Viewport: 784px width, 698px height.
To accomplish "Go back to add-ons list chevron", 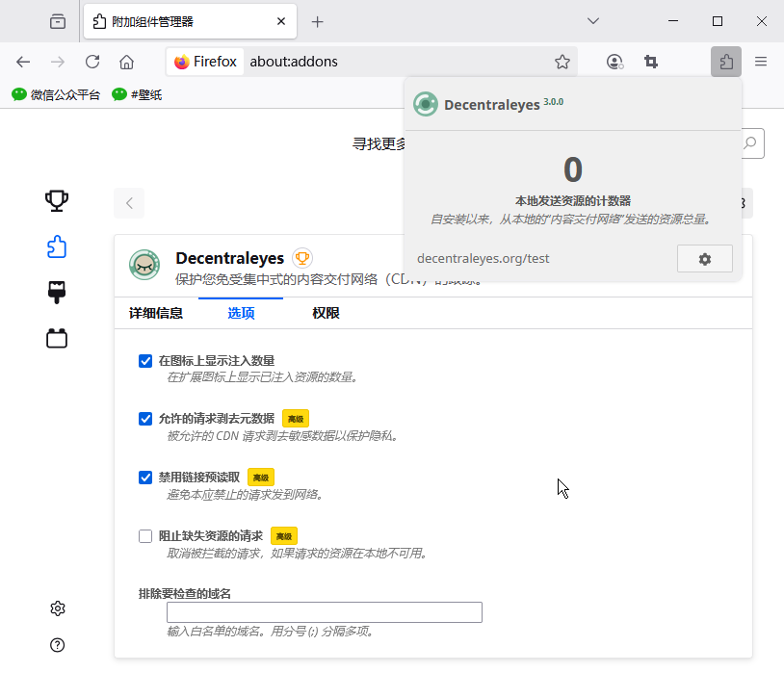I will tap(129, 203).
